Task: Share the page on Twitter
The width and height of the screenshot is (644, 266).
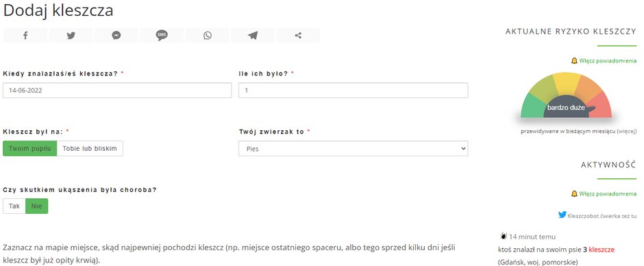Action: tap(71, 36)
